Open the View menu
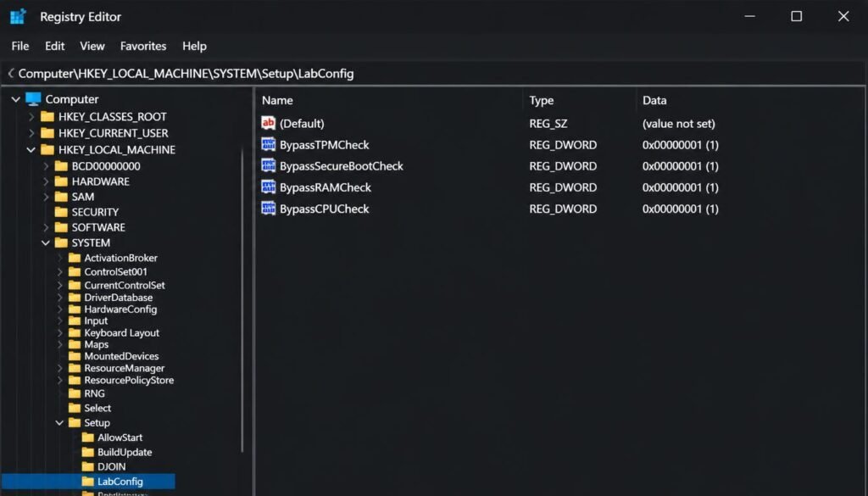 click(x=92, y=46)
